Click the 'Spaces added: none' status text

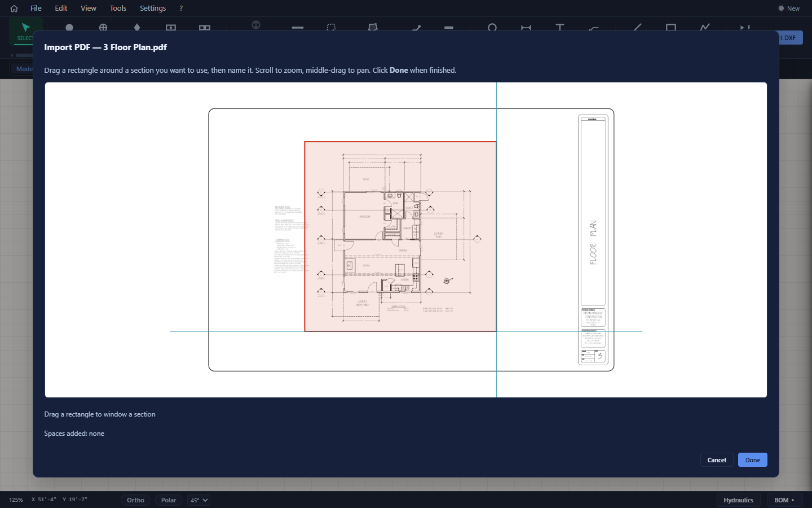pyautogui.click(x=74, y=433)
